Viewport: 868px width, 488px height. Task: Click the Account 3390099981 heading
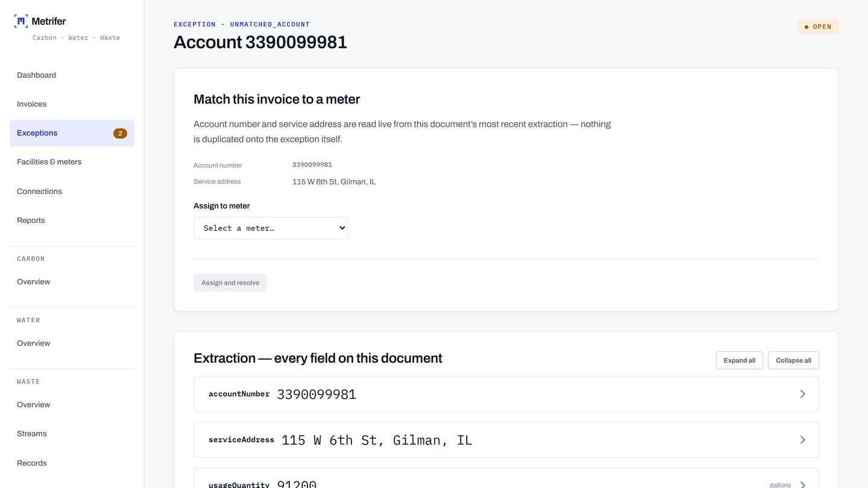(x=260, y=42)
